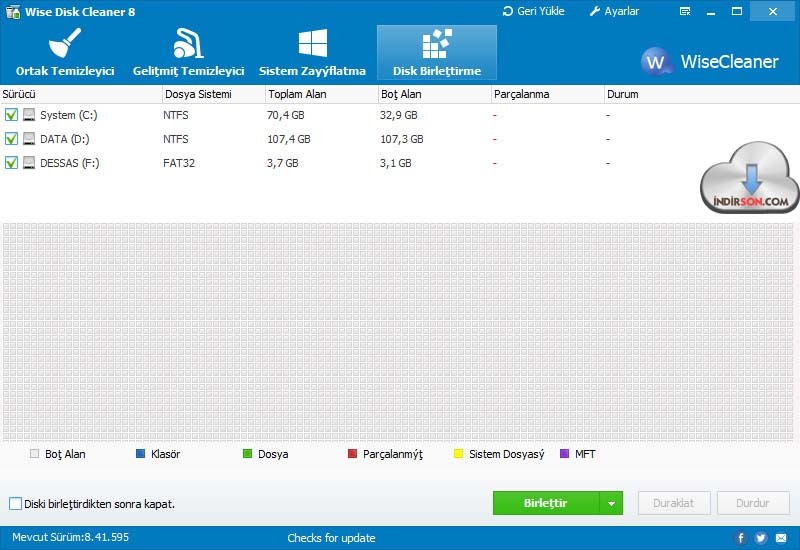This screenshot has height=550, width=800.
Task: Enable shutdown after defragmenting checkbox
Action: [x=15, y=504]
